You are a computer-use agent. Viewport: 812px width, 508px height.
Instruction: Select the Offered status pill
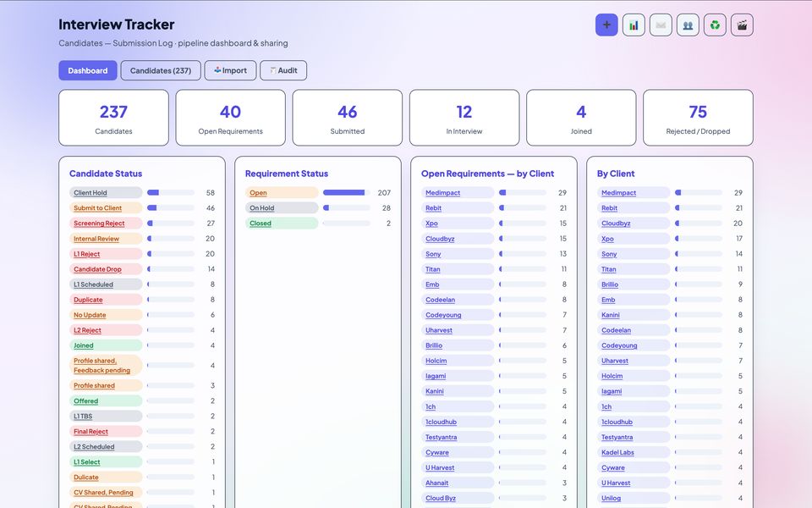106,400
